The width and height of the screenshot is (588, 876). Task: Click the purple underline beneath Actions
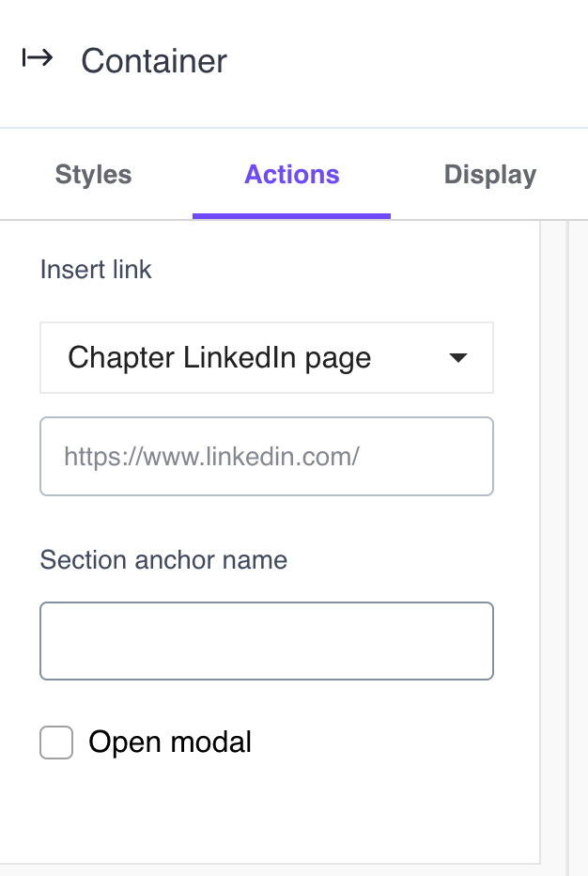[x=291, y=216]
